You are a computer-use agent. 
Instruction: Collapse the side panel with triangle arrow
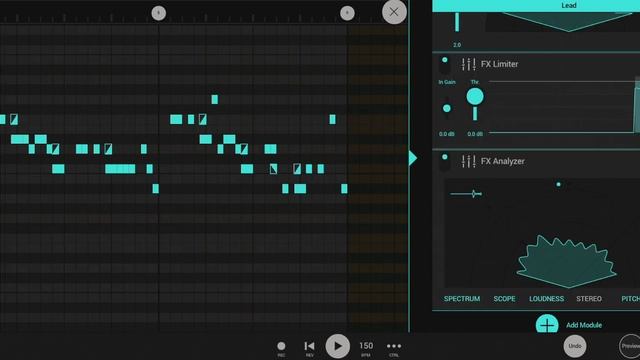(x=413, y=158)
